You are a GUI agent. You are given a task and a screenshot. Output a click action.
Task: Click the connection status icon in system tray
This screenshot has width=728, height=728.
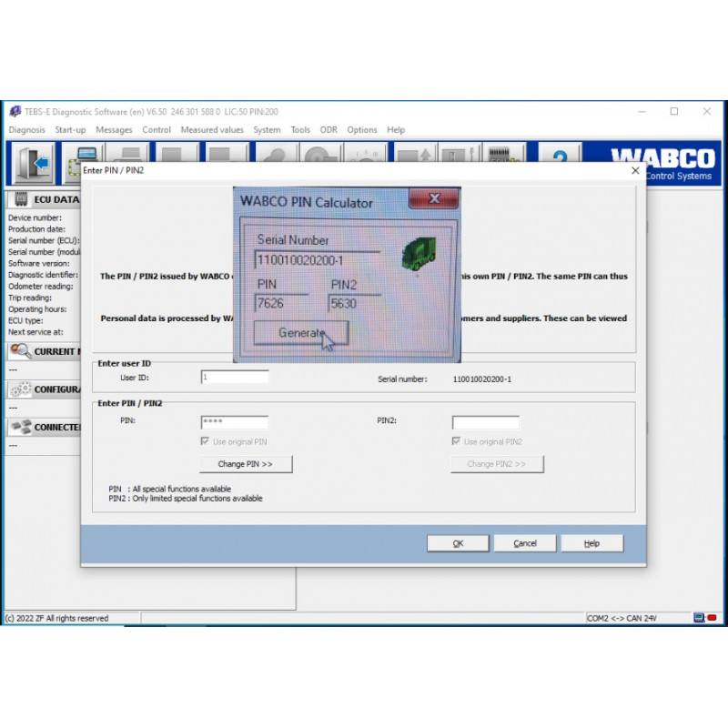pos(699,616)
